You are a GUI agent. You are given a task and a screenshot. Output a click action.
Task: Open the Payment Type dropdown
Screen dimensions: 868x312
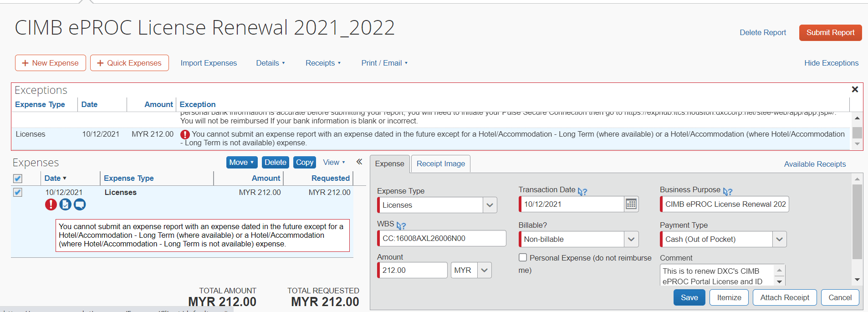coord(780,239)
